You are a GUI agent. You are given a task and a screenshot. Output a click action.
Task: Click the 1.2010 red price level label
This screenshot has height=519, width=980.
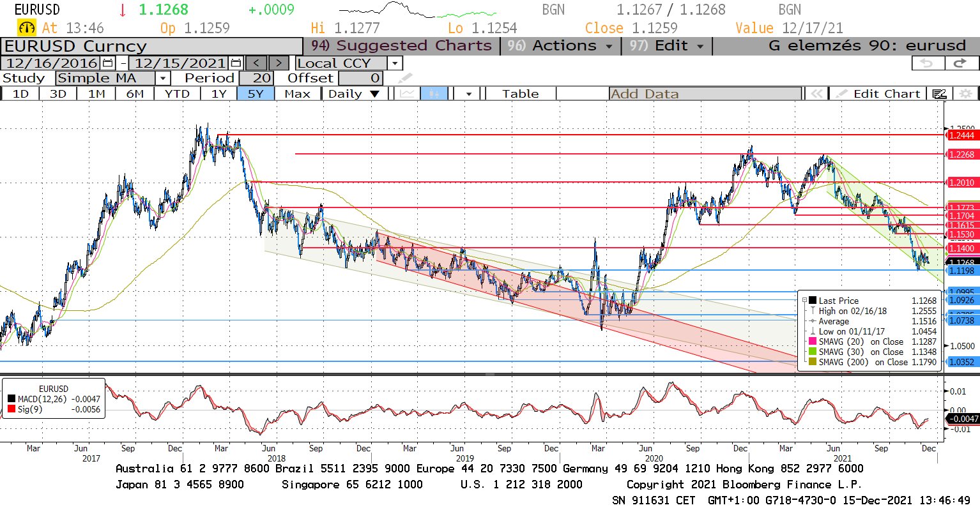point(961,183)
